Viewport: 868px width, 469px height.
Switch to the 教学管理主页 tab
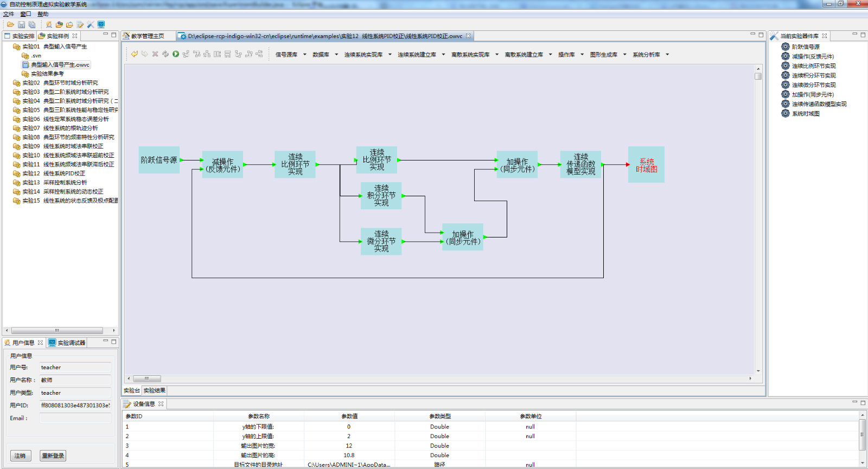pos(147,36)
